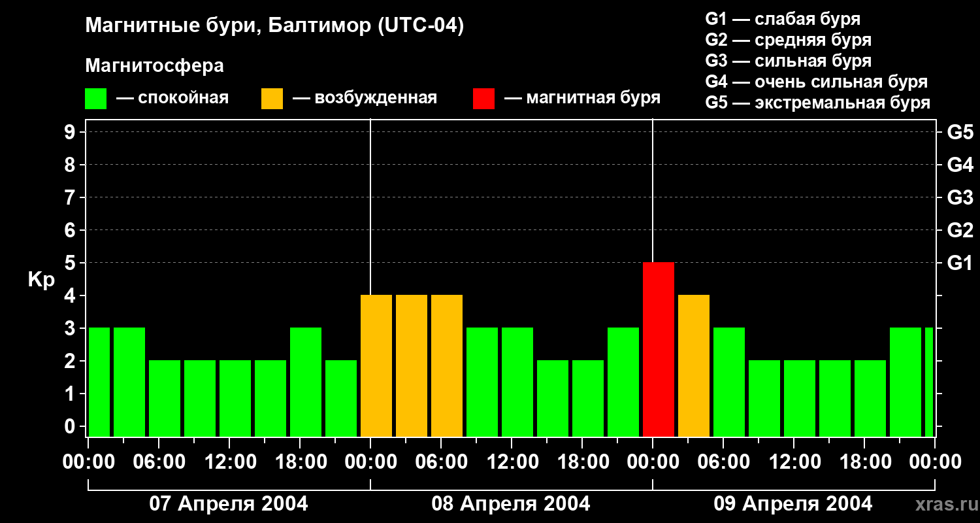980x523 pixels.
Task: Select the '09 Апреля 2004' date label
Action: tap(793, 504)
